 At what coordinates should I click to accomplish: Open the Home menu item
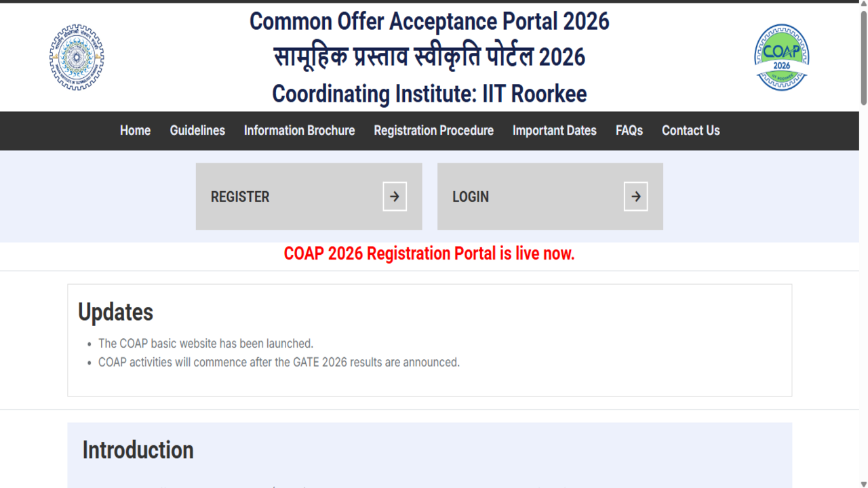[135, 131]
